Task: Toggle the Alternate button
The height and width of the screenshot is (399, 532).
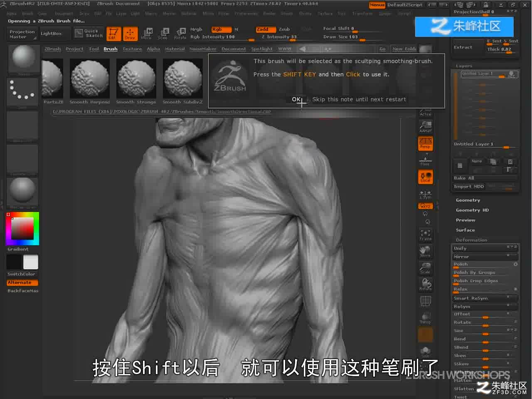Action: tap(22, 283)
